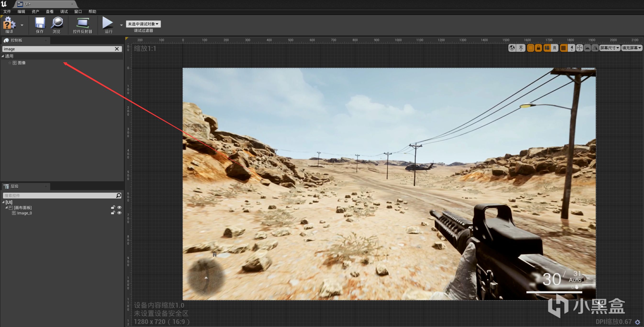Open the play options dropdown arrow beside 运行
Viewport: 644px width, 327px height.
pyautogui.click(x=122, y=25)
